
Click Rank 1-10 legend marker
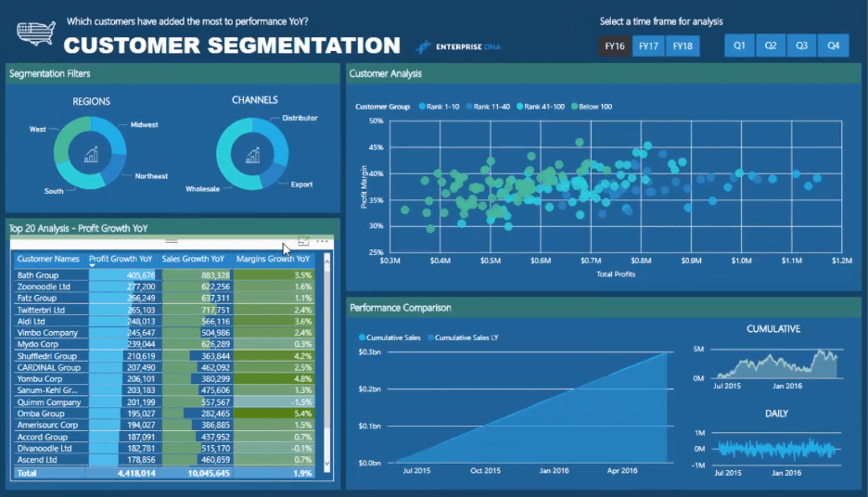point(422,107)
